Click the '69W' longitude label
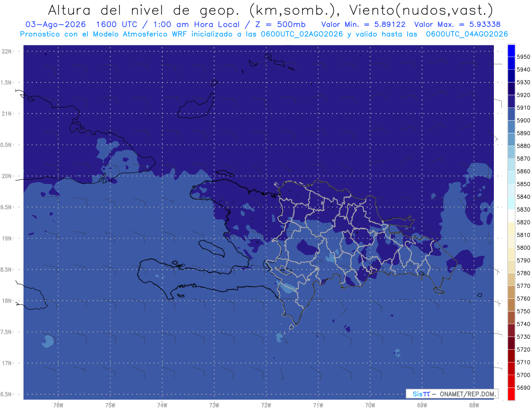The width and height of the screenshot is (532, 411). click(422, 405)
